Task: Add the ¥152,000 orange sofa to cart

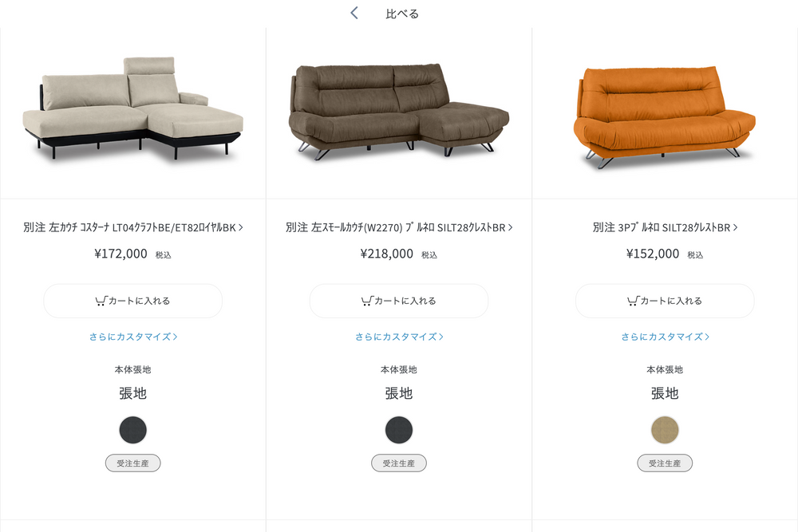Action: pyautogui.click(x=665, y=301)
